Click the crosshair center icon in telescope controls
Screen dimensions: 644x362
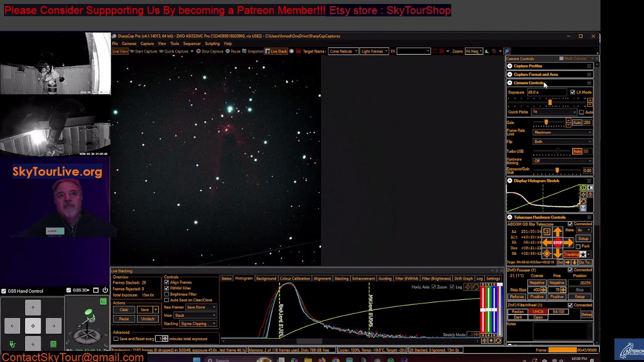point(547,253)
